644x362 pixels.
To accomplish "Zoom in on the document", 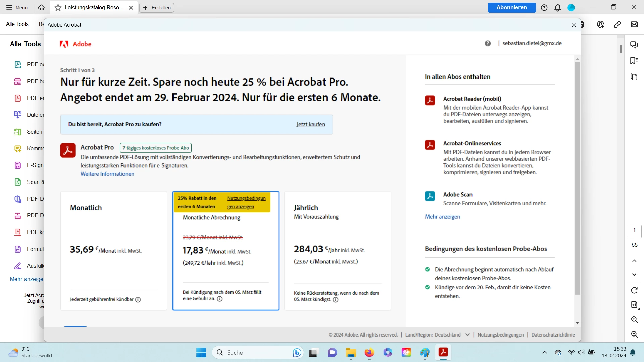I will click(x=634, y=319).
